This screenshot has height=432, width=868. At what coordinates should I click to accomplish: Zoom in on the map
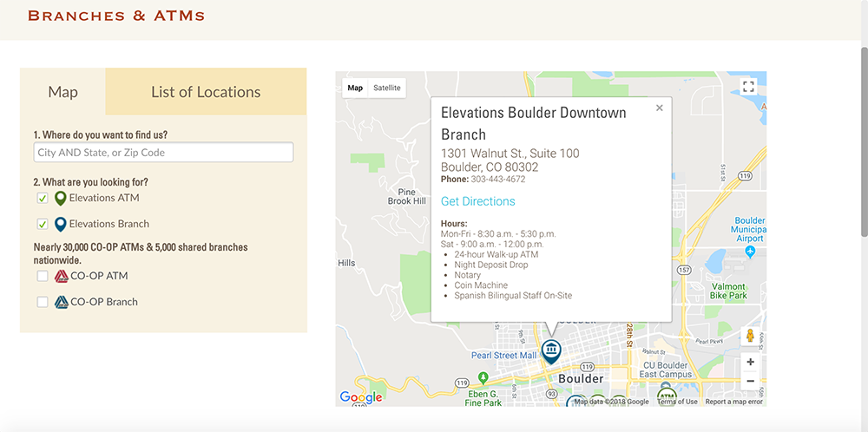750,363
